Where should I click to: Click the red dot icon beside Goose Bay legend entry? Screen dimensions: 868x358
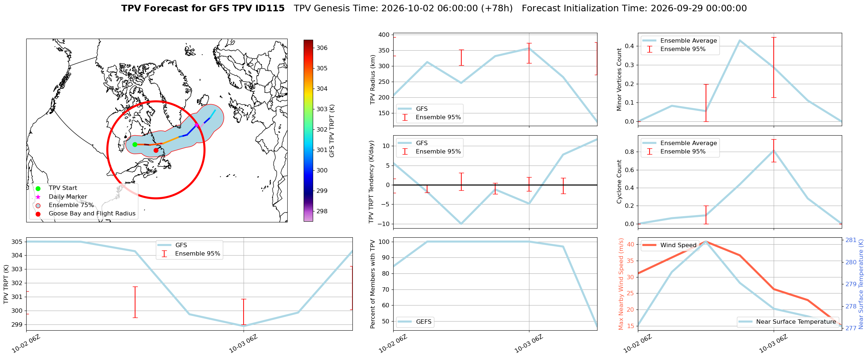pos(38,214)
